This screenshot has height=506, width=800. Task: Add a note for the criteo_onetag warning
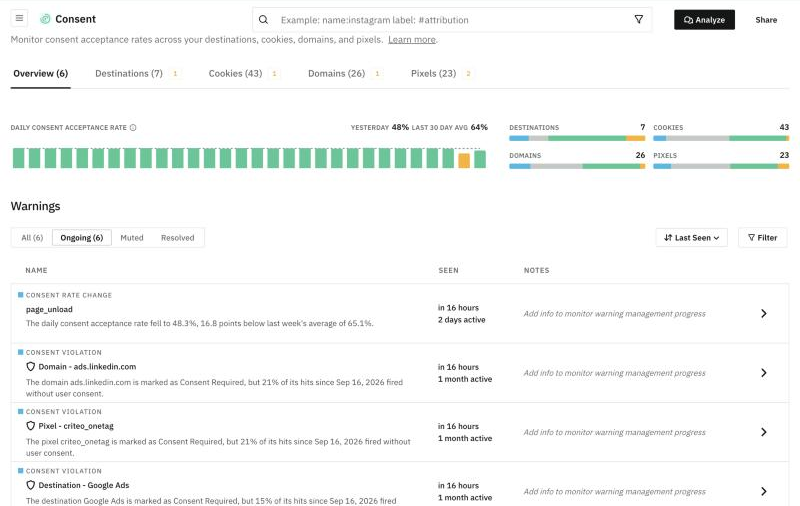coord(614,432)
